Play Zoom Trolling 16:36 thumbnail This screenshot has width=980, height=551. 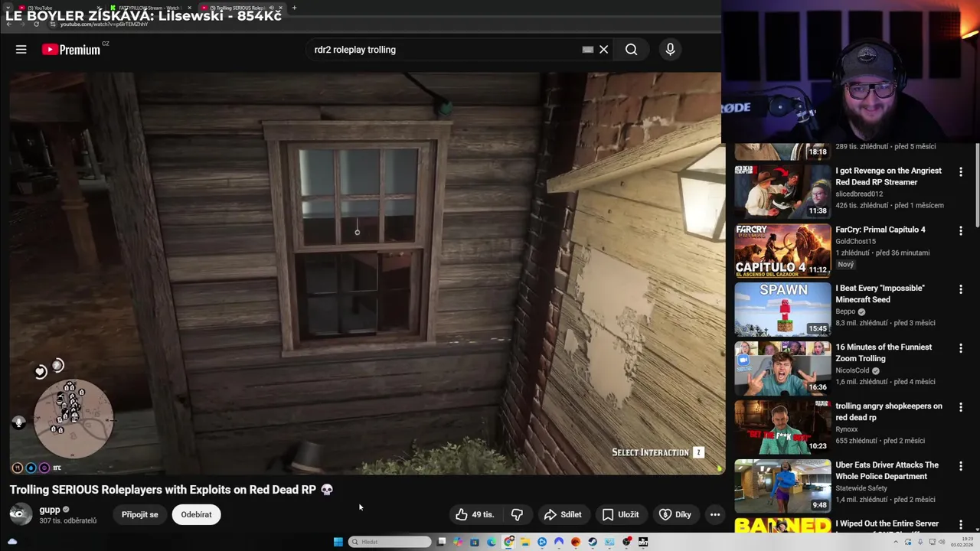pos(782,368)
